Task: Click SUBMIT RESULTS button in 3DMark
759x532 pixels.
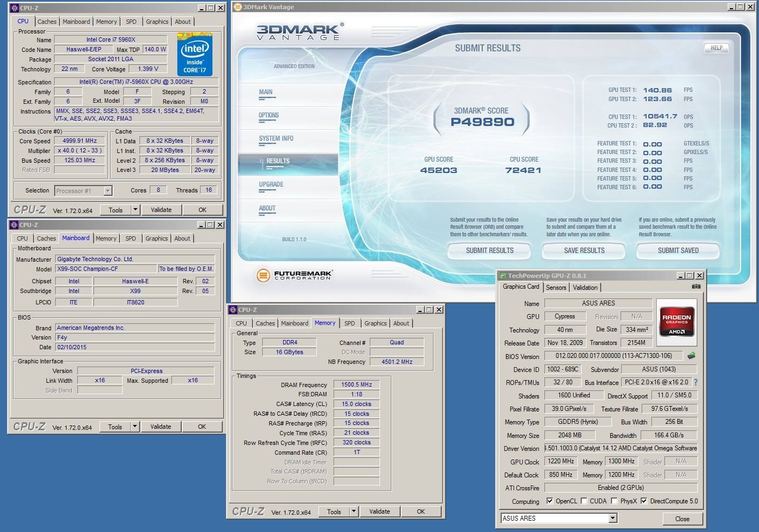Action: (x=490, y=250)
